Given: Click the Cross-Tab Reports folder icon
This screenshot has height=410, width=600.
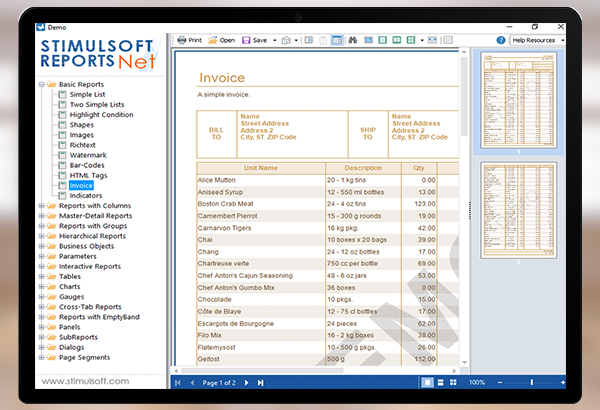Looking at the screenshot, I should 51,307.
